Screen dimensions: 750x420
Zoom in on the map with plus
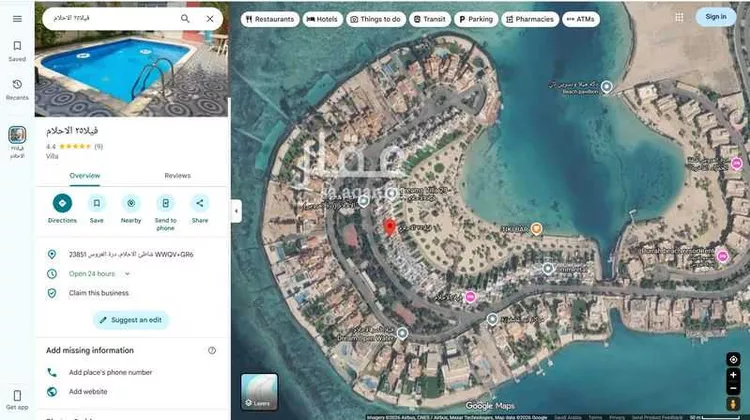point(733,375)
